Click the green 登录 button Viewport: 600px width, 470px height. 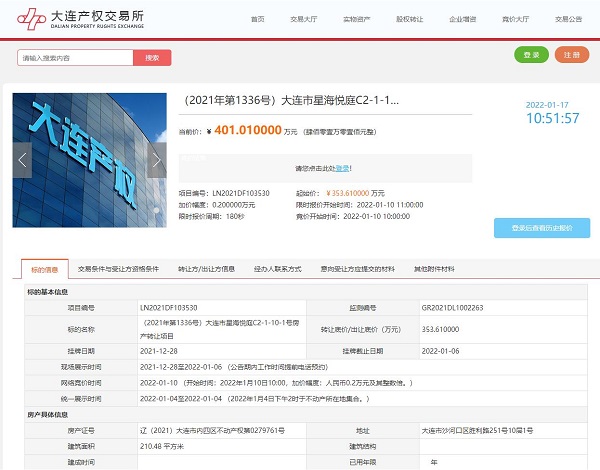[x=531, y=55]
